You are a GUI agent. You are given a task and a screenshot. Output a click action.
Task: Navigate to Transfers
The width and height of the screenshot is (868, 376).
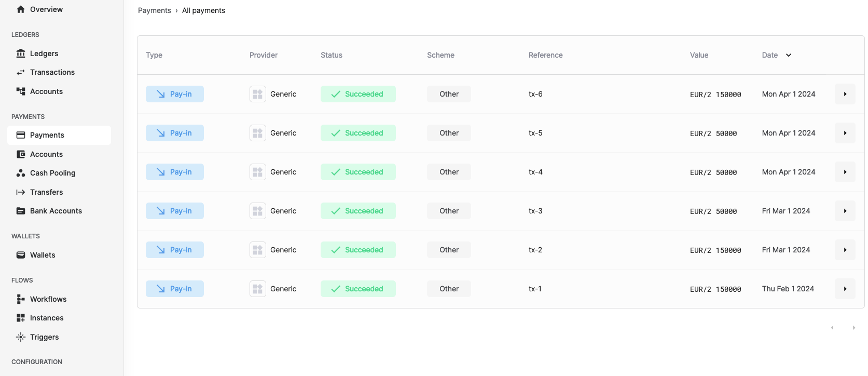click(x=46, y=192)
